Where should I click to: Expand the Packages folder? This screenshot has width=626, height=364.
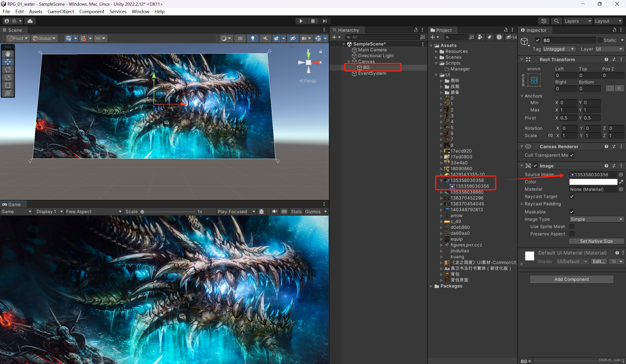click(431, 286)
